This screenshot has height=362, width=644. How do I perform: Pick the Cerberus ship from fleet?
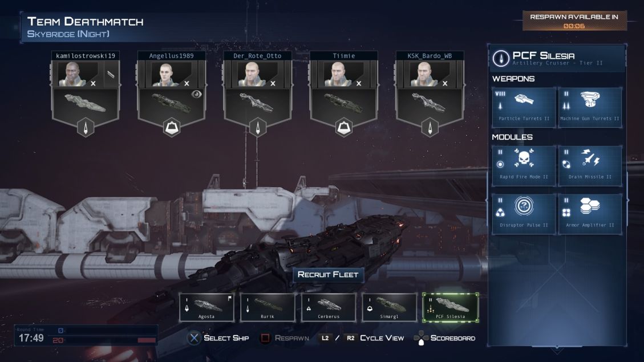(328, 307)
